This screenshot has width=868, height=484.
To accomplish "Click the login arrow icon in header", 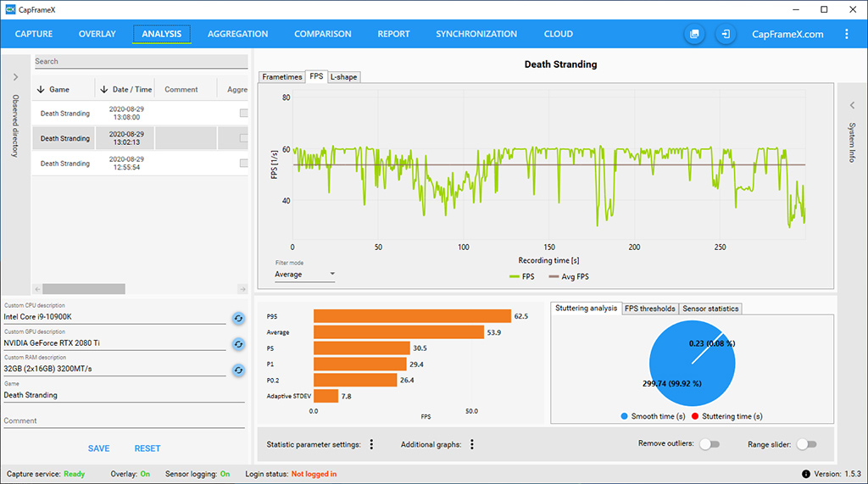I will pos(726,34).
